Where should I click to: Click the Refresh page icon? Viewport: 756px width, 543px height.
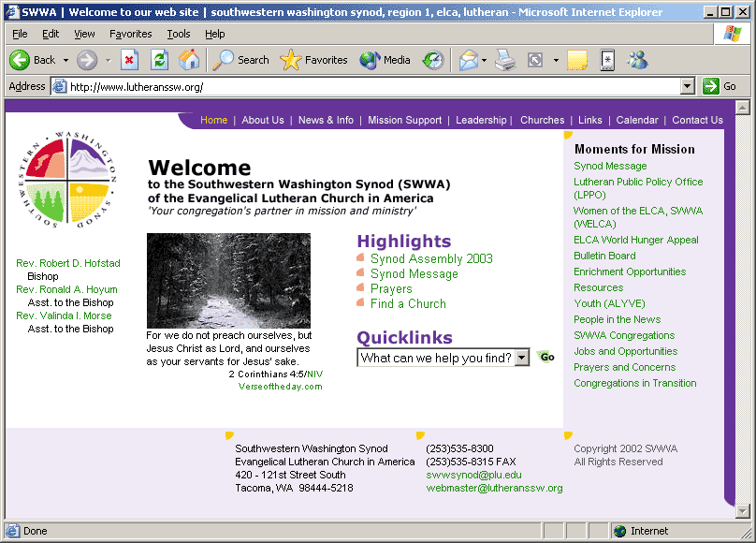(159, 60)
